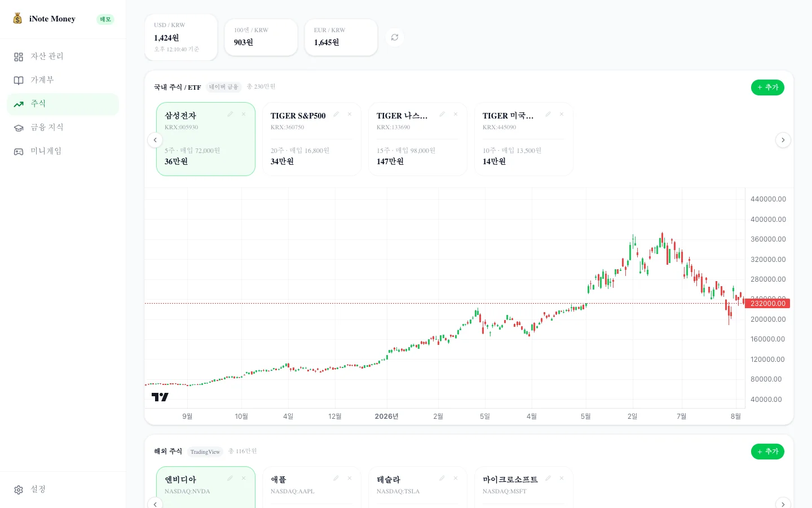
Task: Remove the 테슬라 card
Action: (456, 478)
